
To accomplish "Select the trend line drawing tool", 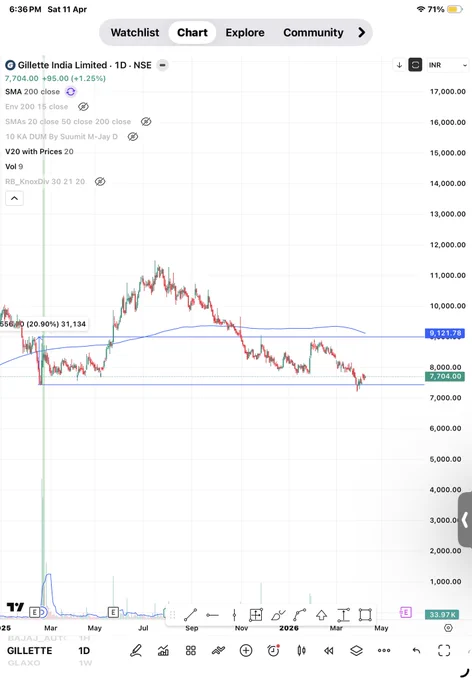I will coord(190,615).
